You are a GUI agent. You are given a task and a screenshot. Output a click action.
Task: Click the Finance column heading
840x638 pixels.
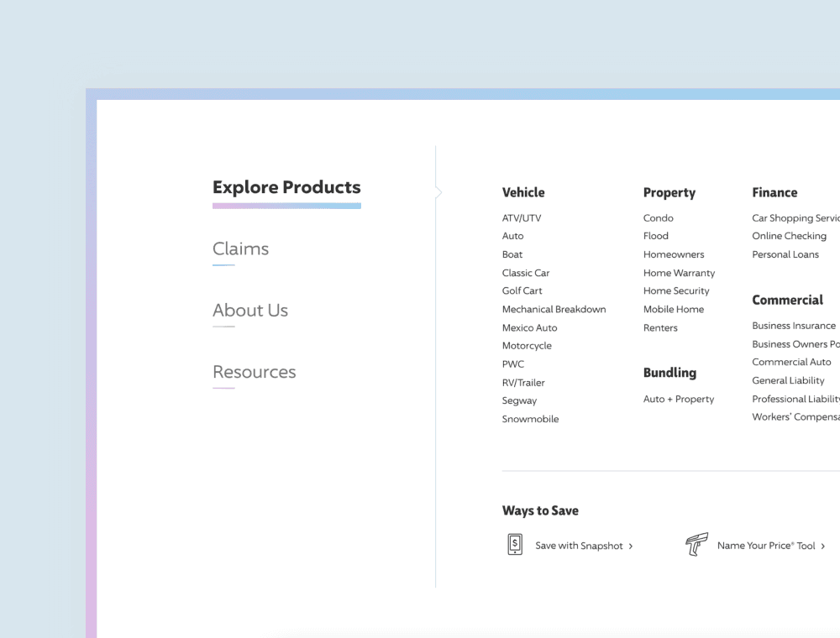click(x=774, y=193)
